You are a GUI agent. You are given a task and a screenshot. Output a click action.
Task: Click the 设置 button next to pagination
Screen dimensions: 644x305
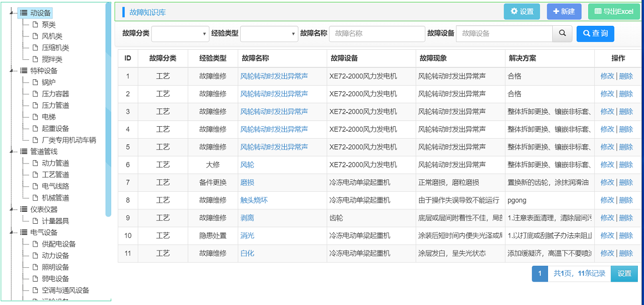tap(624, 273)
